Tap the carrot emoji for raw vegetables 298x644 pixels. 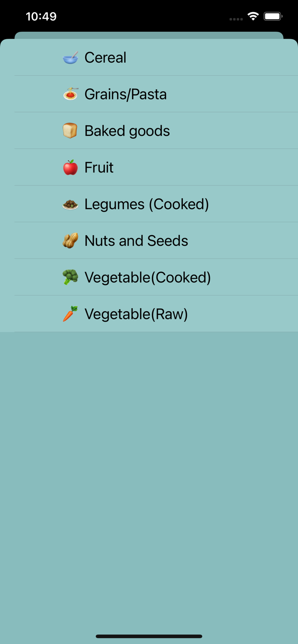coord(71,314)
